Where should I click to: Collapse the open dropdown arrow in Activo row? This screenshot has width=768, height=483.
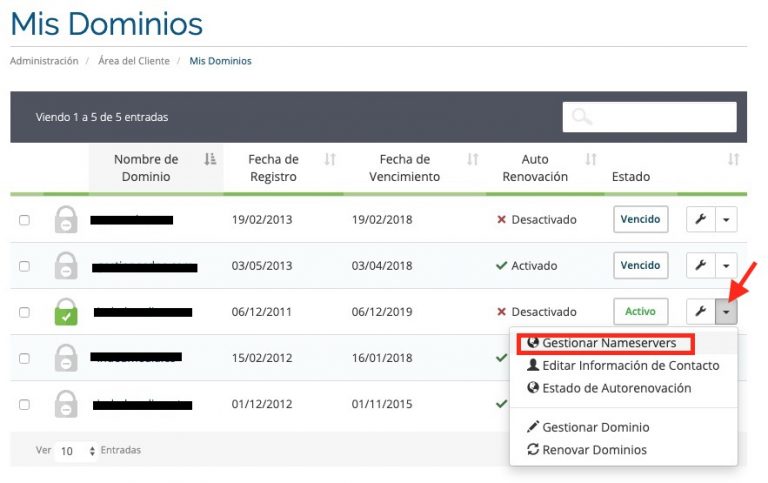(x=726, y=312)
